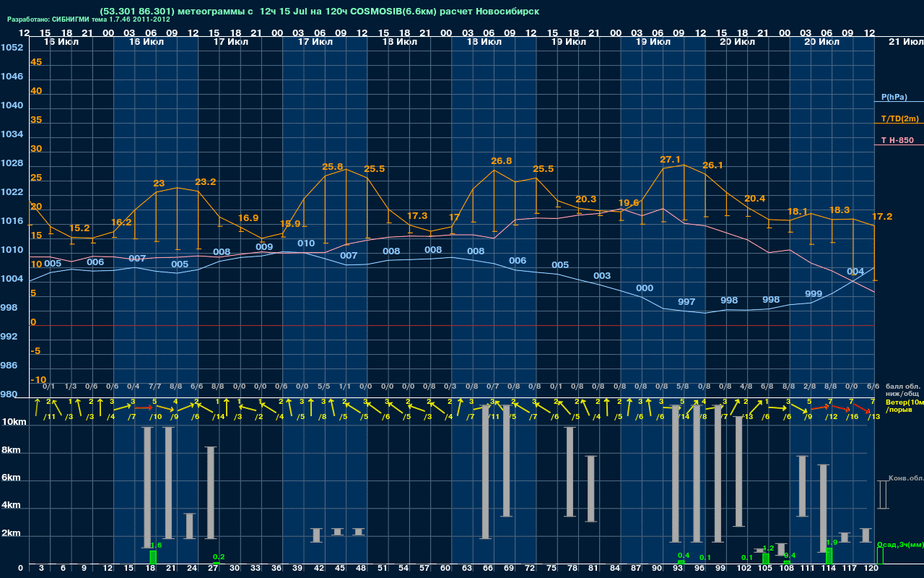This screenshot has height=578, width=924.
Task: Click forecast hour 120 on bottom axis
Action: 871,569
